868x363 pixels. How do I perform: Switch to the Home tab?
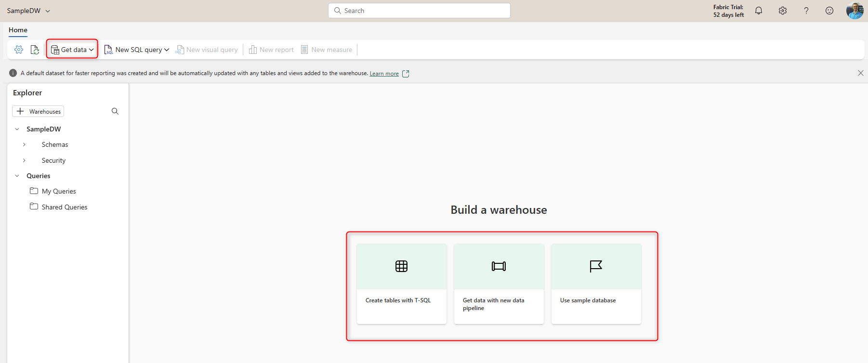18,30
